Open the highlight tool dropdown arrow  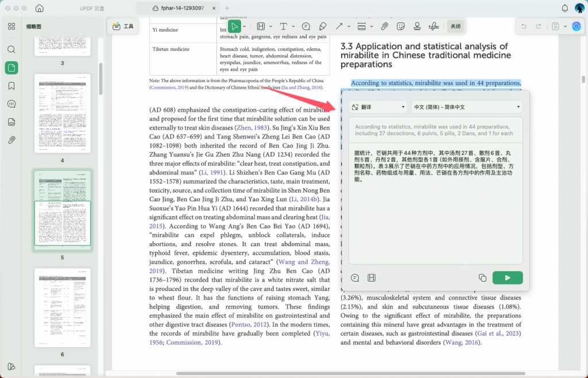[271, 26]
